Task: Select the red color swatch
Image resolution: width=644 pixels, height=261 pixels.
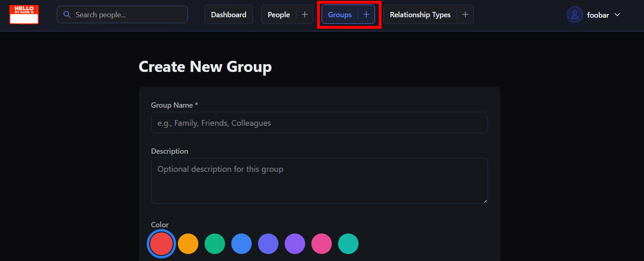Action: click(161, 244)
